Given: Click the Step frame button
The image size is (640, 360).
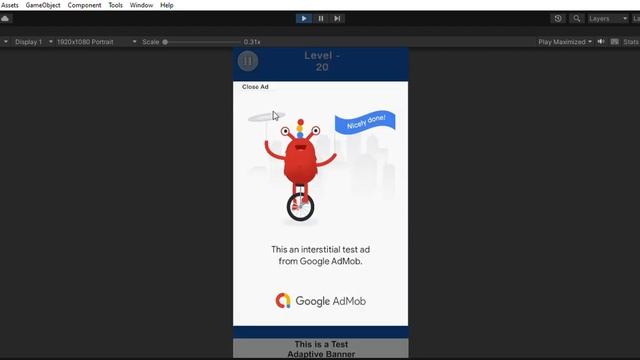Looking at the screenshot, I should click(x=337, y=18).
